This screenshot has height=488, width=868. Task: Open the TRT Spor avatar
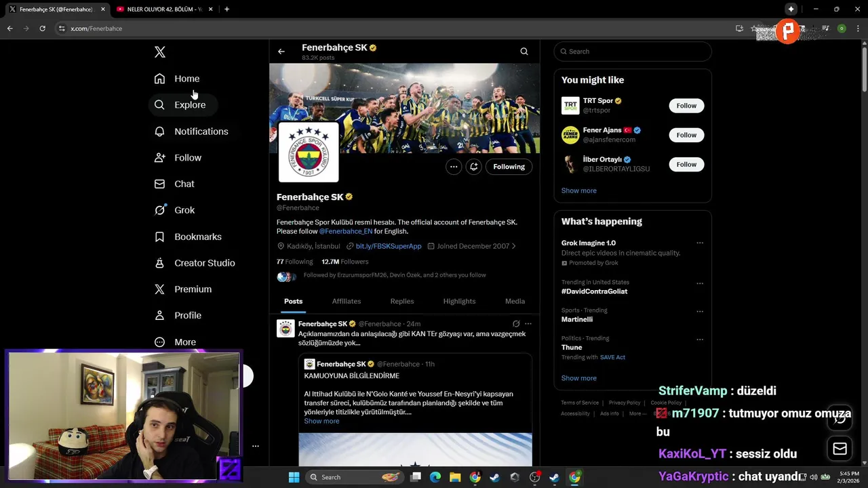(x=570, y=106)
